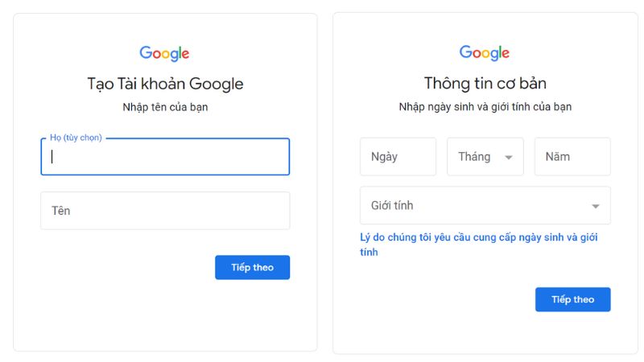Click the word 'tính' ending the help link
This screenshot has height=362, width=644.
point(369,253)
